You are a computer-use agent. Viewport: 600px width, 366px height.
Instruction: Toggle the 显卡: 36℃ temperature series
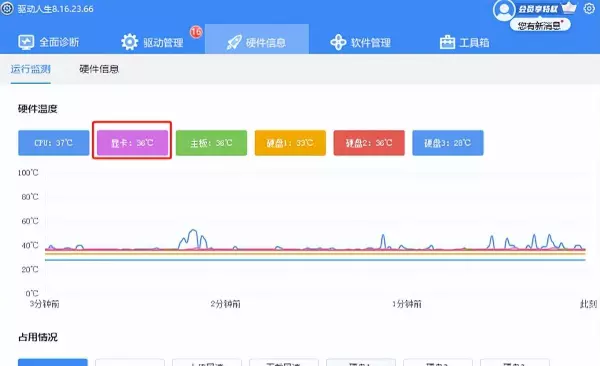[132, 143]
